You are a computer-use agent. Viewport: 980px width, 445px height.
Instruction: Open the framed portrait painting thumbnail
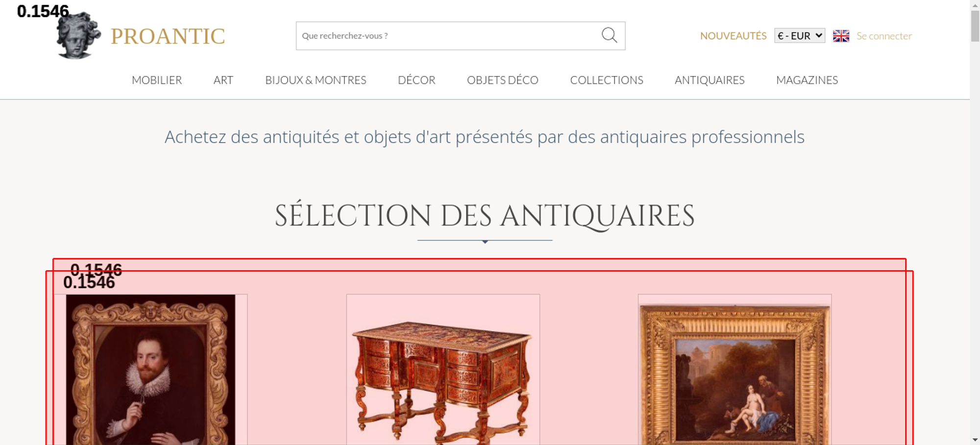point(151,370)
